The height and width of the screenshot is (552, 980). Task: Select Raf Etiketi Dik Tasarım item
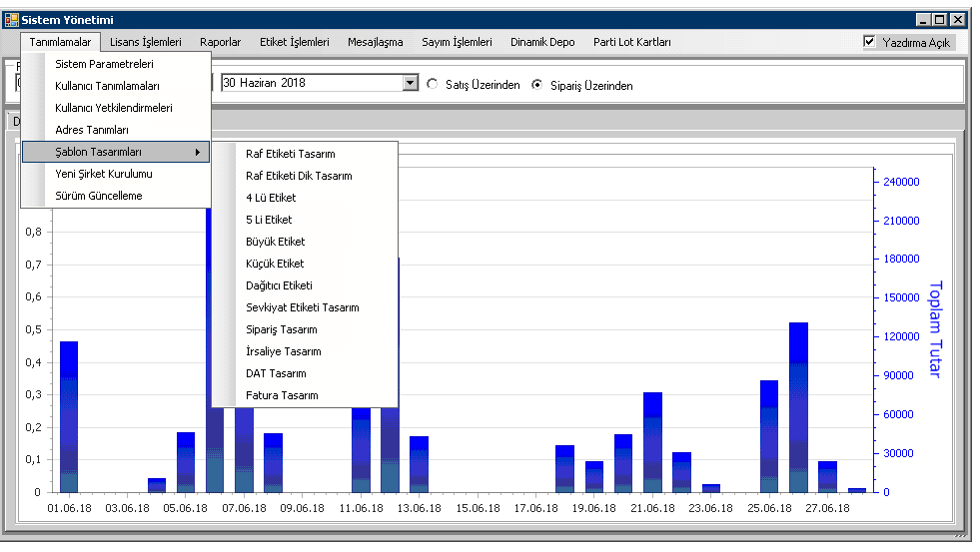pyautogui.click(x=305, y=176)
